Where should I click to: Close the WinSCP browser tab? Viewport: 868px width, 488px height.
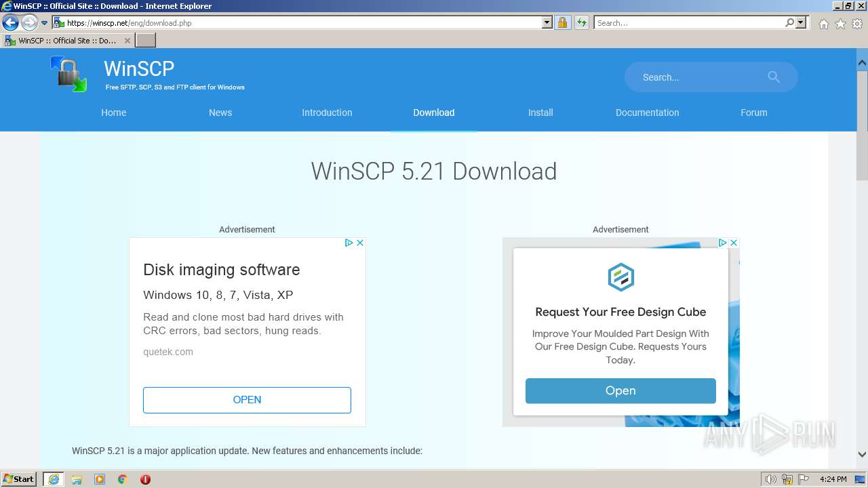127,41
